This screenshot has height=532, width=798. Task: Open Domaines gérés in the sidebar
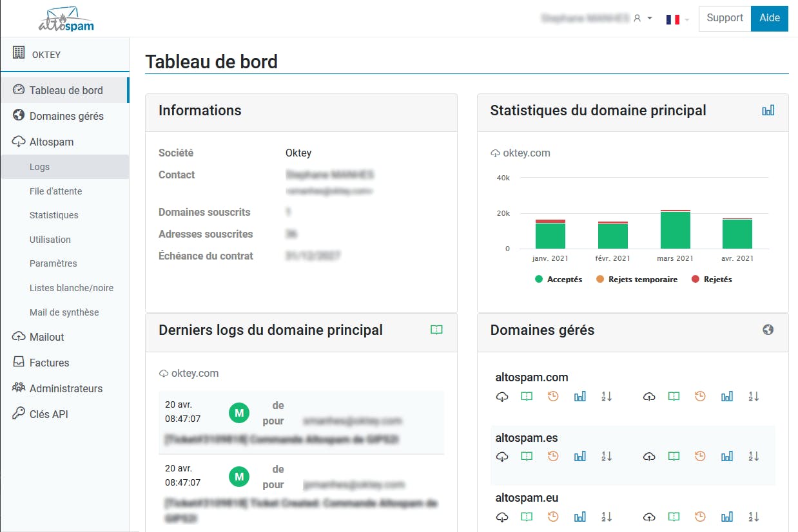coord(64,116)
